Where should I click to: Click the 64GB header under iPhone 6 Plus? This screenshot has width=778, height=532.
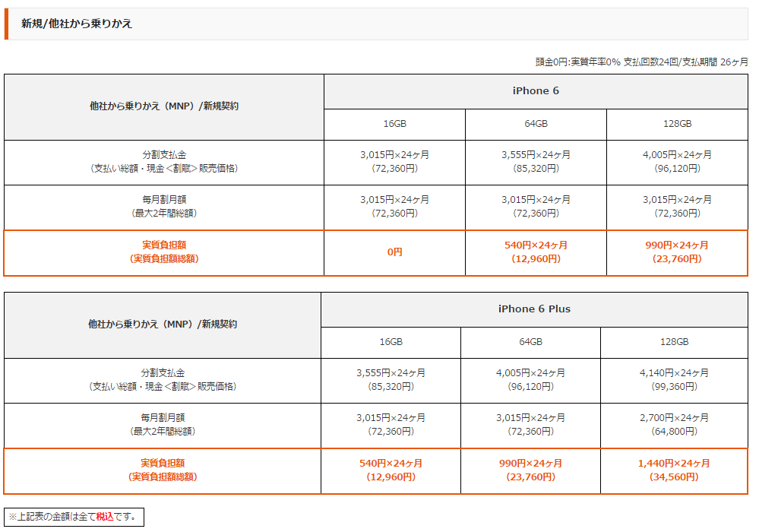pyautogui.click(x=530, y=343)
